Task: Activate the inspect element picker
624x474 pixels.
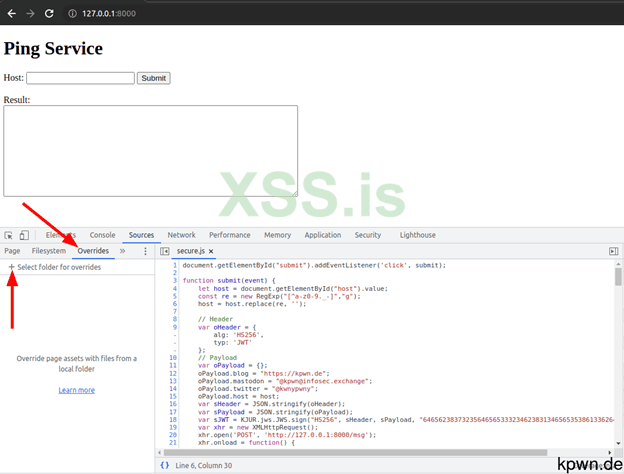Action: (x=8, y=235)
